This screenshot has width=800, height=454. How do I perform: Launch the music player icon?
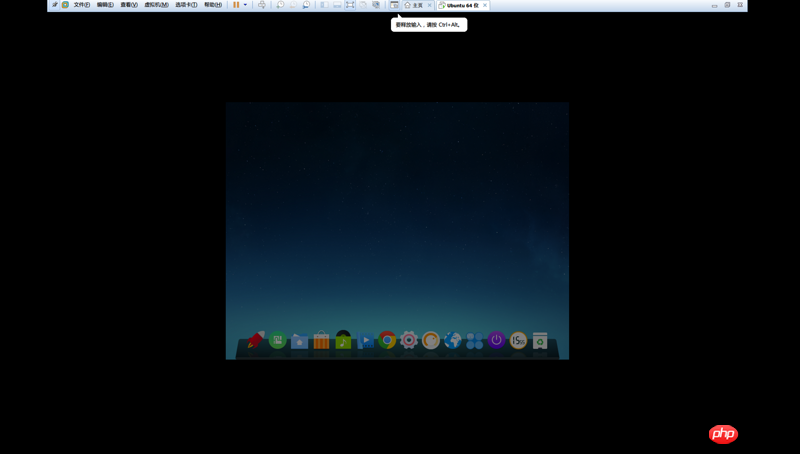click(x=343, y=341)
